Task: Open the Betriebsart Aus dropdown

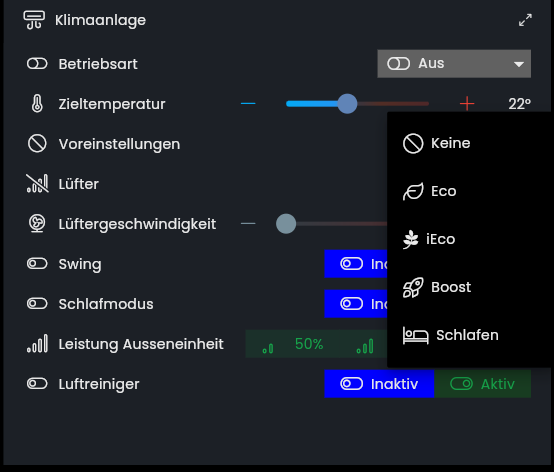Action: (x=454, y=64)
